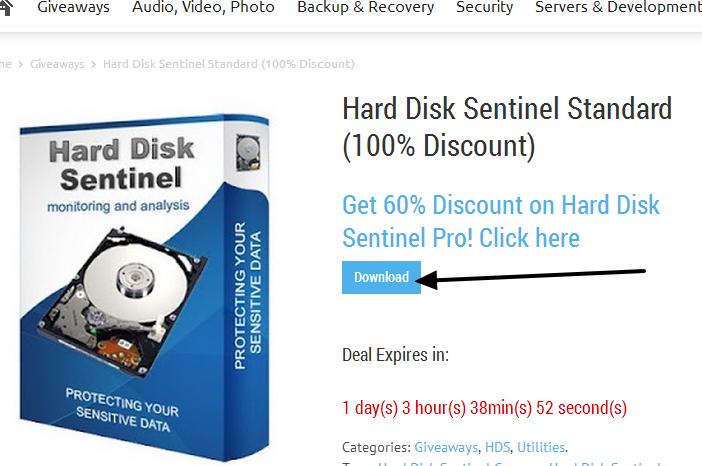The image size is (702, 466).
Task: Click the Deal Expires in label
Action: 395,355
